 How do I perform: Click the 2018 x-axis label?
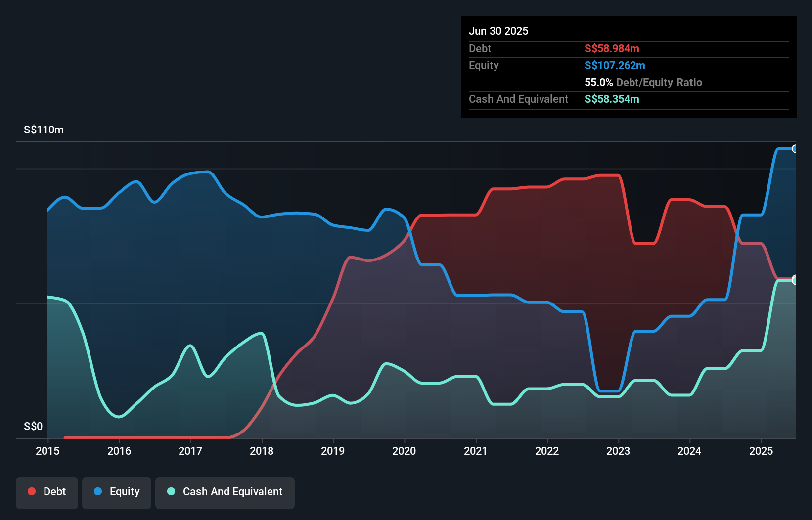(262, 451)
